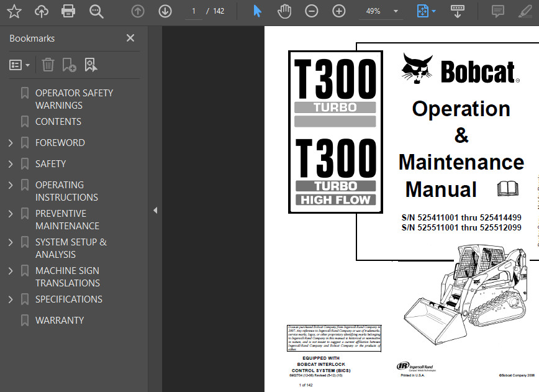Click the SAFETY bookmark ribbon icon

point(25,164)
